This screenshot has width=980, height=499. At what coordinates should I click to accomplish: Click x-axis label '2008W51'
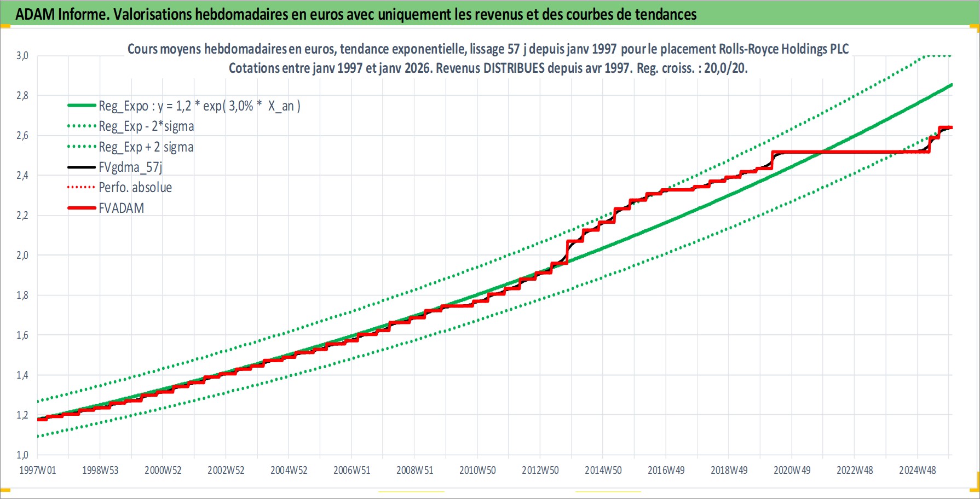pyautogui.click(x=415, y=471)
